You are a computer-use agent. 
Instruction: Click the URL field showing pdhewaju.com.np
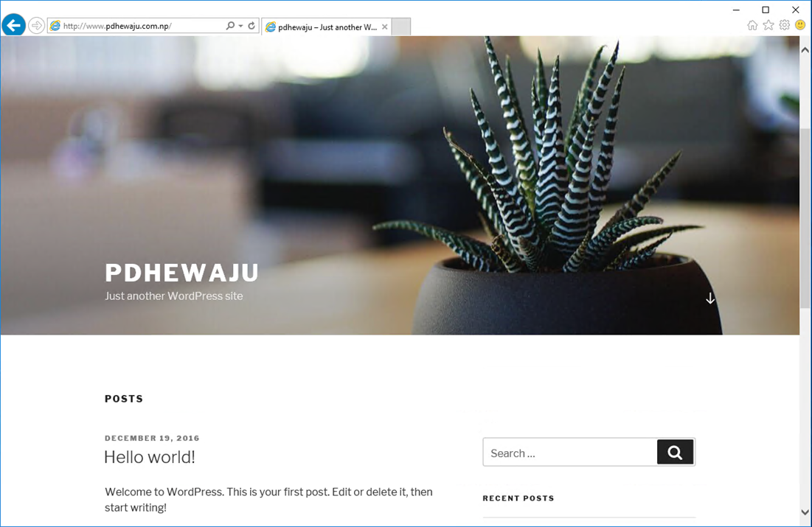tap(137, 26)
